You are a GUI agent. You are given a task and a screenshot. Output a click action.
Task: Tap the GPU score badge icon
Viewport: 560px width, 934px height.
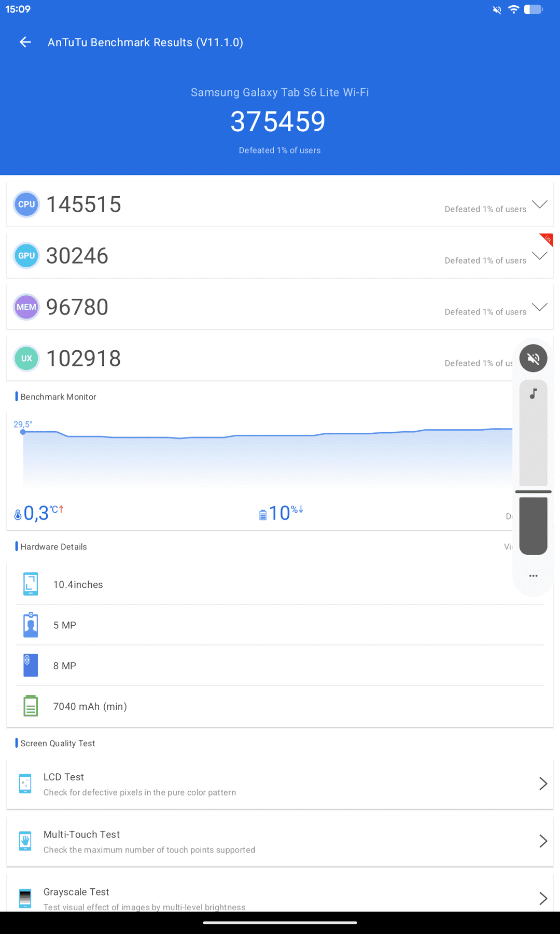click(x=26, y=256)
